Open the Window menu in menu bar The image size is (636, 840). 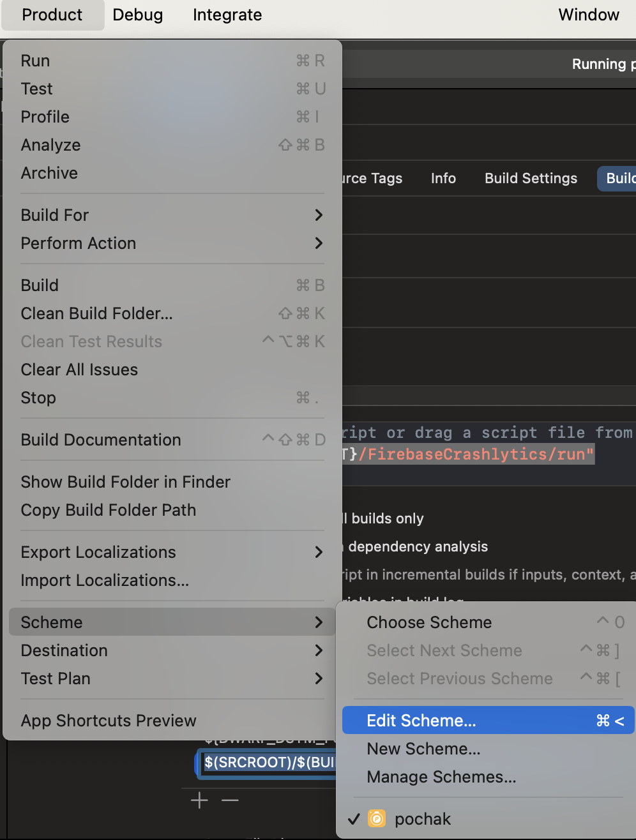coord(589,15)
